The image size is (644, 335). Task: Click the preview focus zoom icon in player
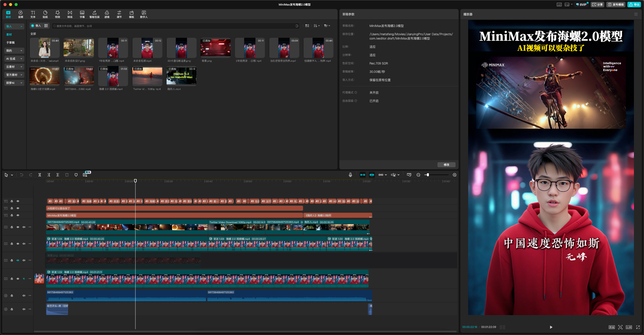(620, 327)
